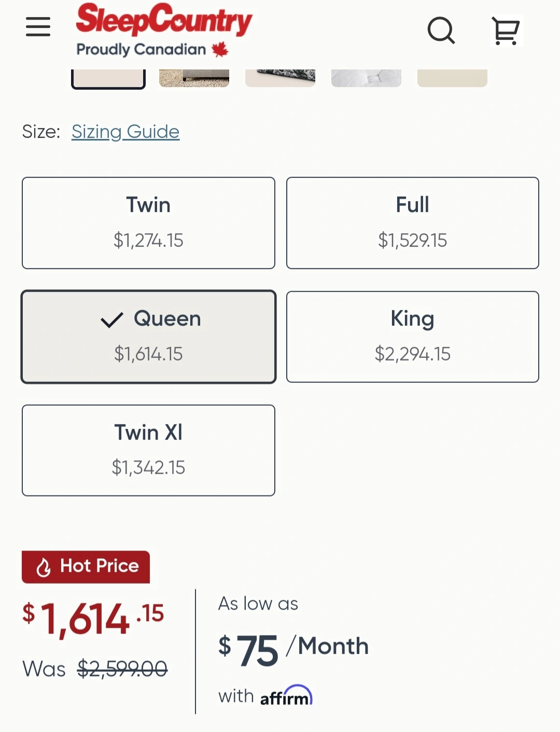The width and height of the screenshot is (560, 732).
Task: Select the first highlighted product thumbnail
Action: [x=108, y=78]
